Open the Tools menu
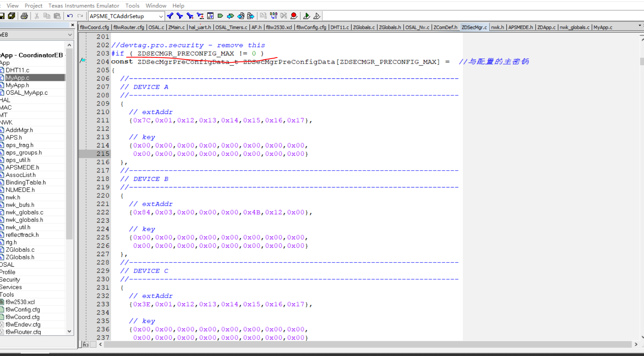 132,6
